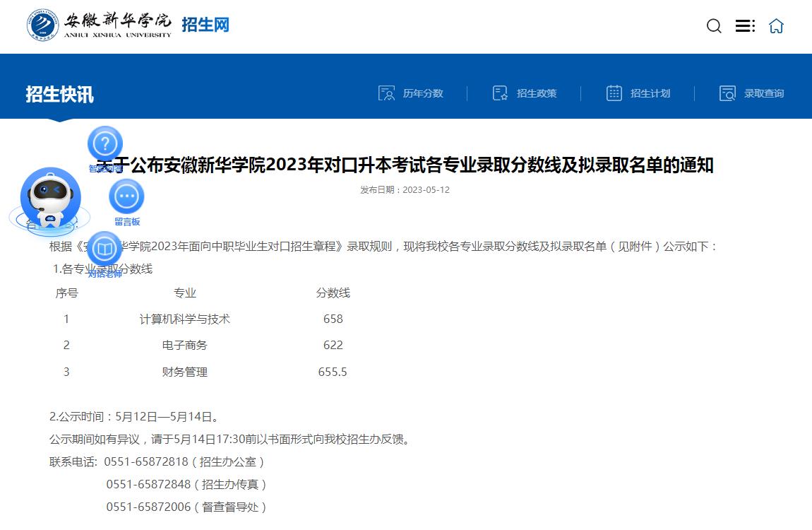Open the 招生计划 menu item

click(650, 93)
